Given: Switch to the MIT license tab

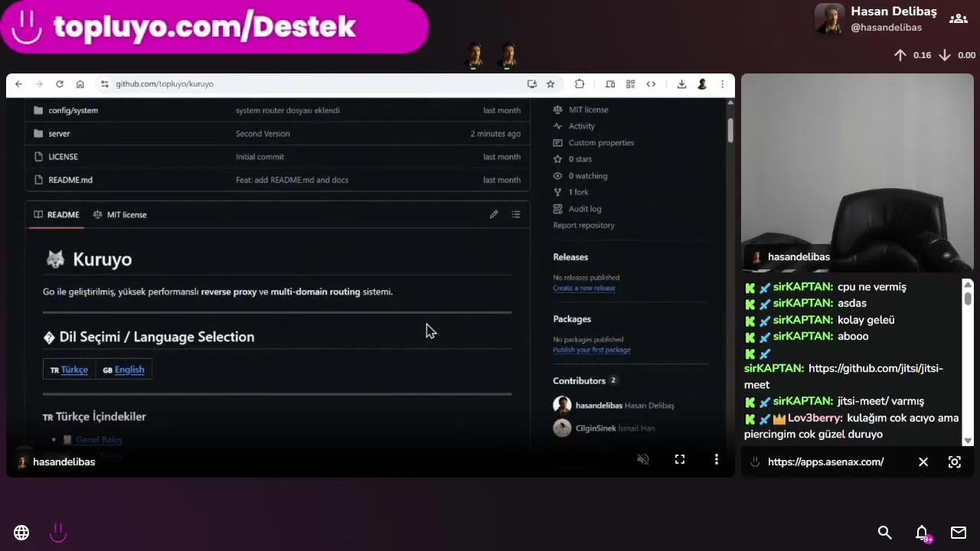Looking at the screenshot, I should point(119,215).
